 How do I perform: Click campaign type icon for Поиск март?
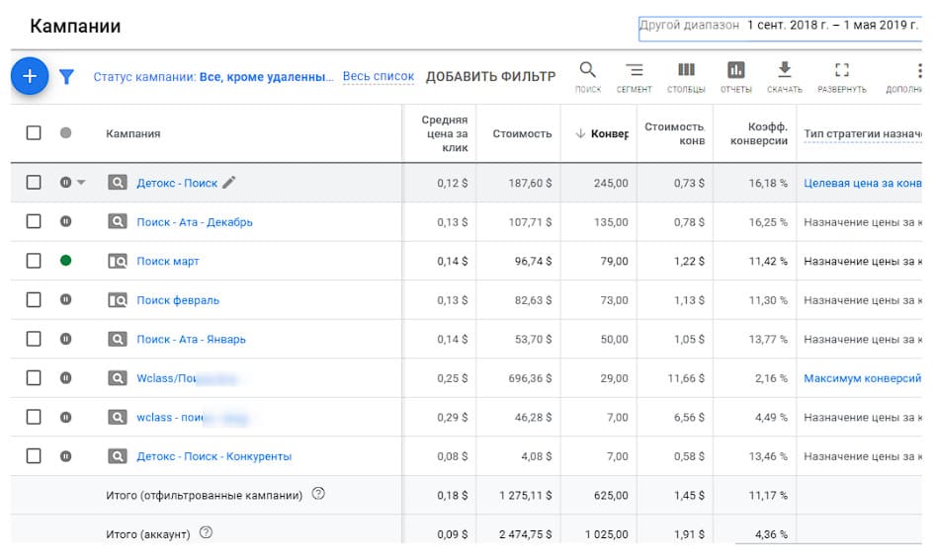point(117,261)
